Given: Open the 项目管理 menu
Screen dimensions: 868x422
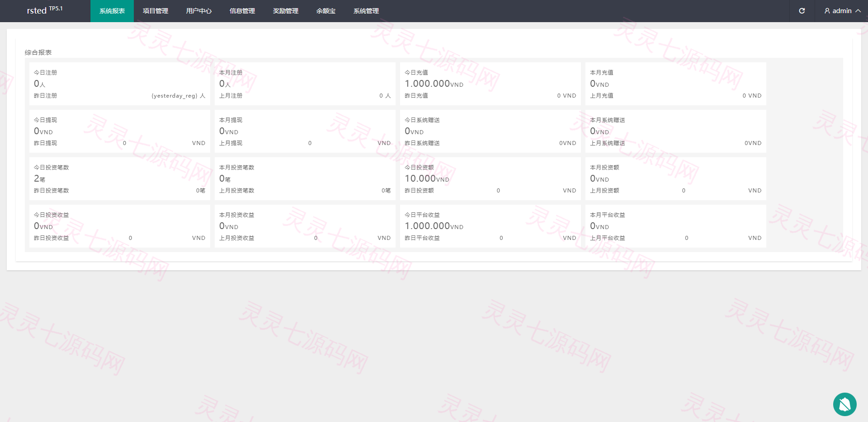Looking at the screenshot, I should pos(156,11).
